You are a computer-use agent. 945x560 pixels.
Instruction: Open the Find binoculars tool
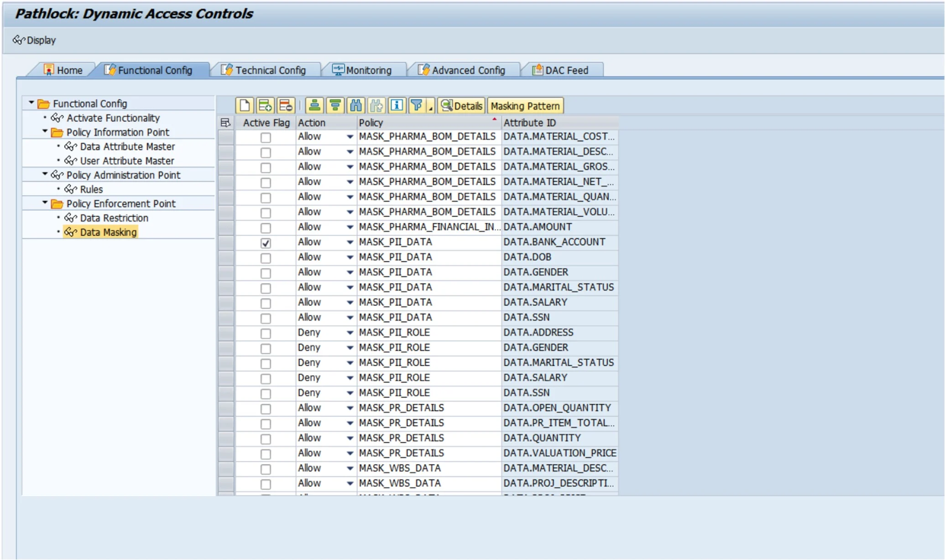356,106
